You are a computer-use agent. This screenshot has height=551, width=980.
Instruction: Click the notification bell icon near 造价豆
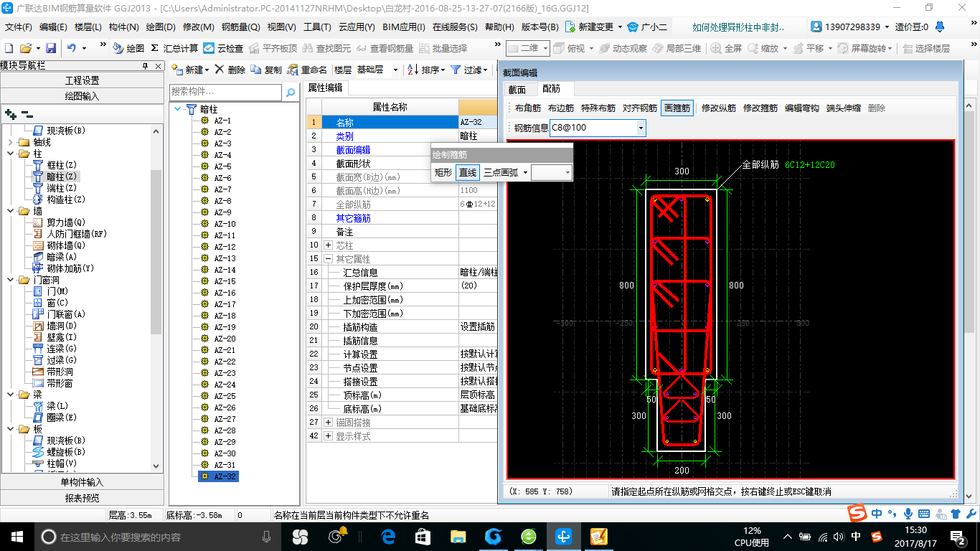940,27
